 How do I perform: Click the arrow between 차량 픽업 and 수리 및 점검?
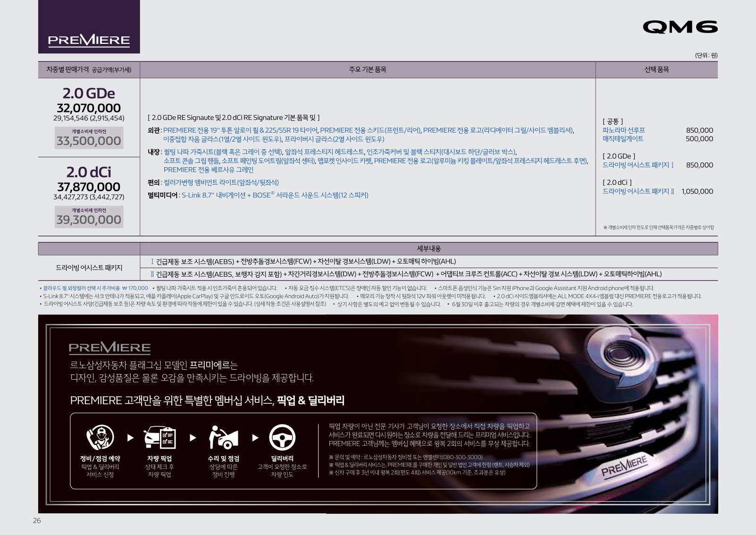[x=193, y=438]
